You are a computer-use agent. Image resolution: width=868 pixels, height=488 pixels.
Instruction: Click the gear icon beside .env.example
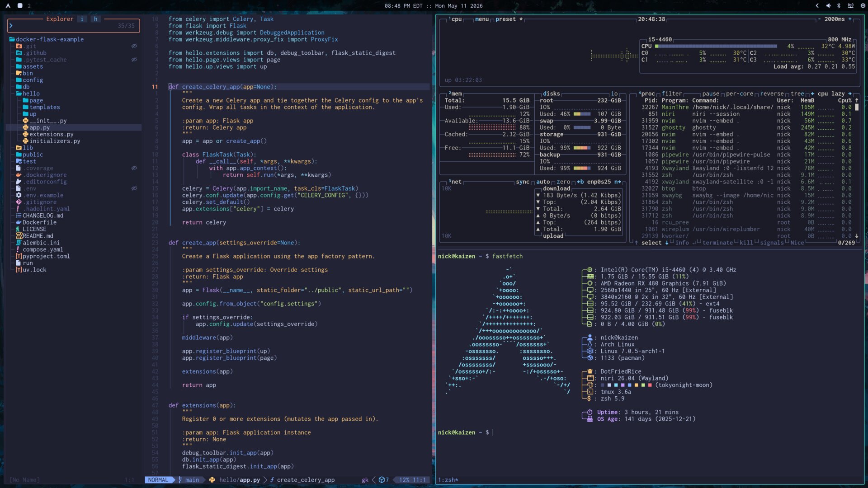[x=19, y=195]
